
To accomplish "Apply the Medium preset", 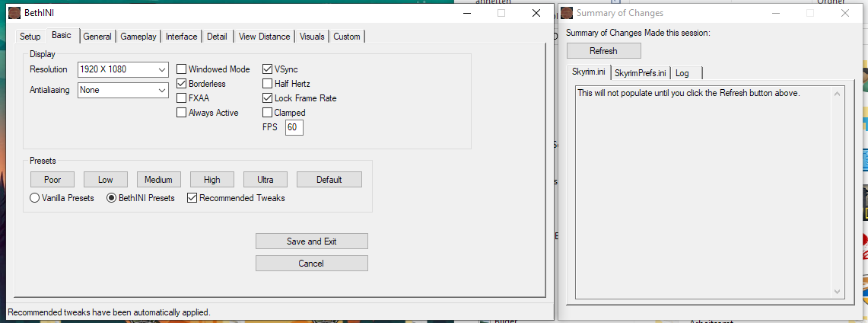I will click(x=159, y=180).
